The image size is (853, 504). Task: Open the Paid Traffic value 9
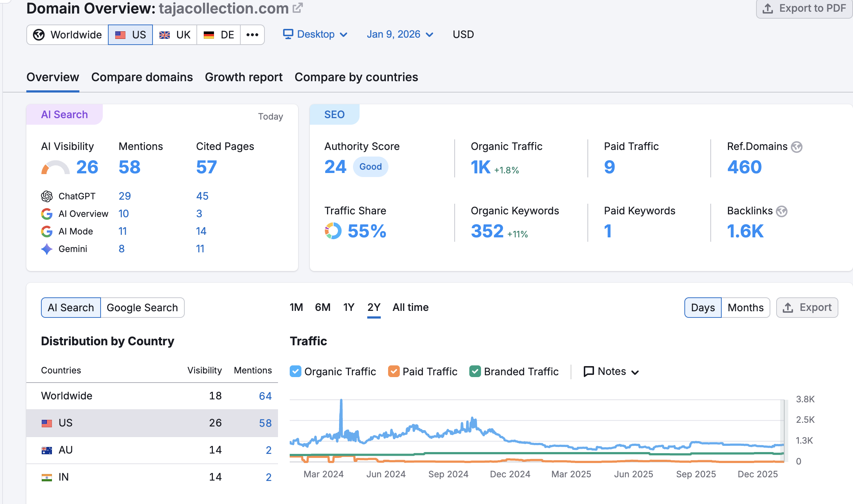pos(609,167)
